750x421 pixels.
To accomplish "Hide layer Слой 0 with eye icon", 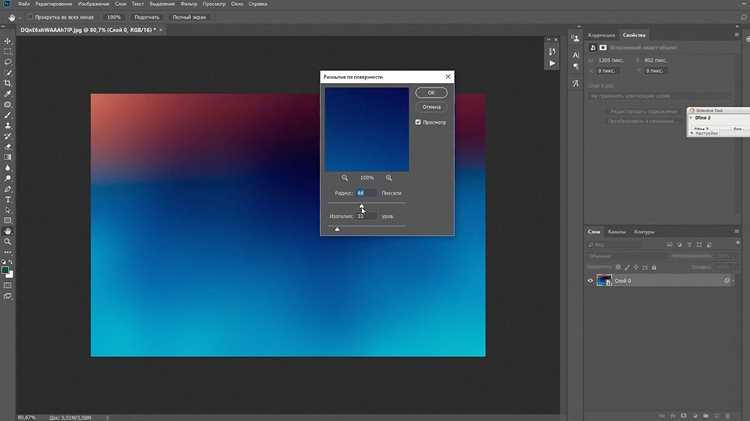I will coord(590,281).
